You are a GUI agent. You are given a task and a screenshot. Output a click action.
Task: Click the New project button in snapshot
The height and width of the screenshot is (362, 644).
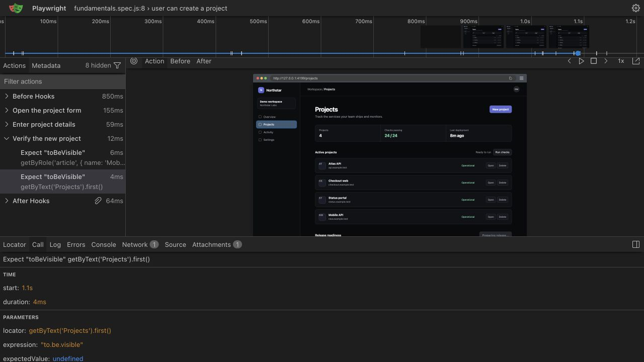tap(500, 109)
